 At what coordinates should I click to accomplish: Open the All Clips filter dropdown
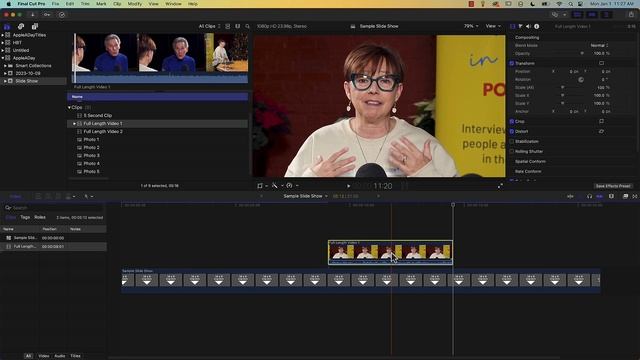tap(209, 26)
